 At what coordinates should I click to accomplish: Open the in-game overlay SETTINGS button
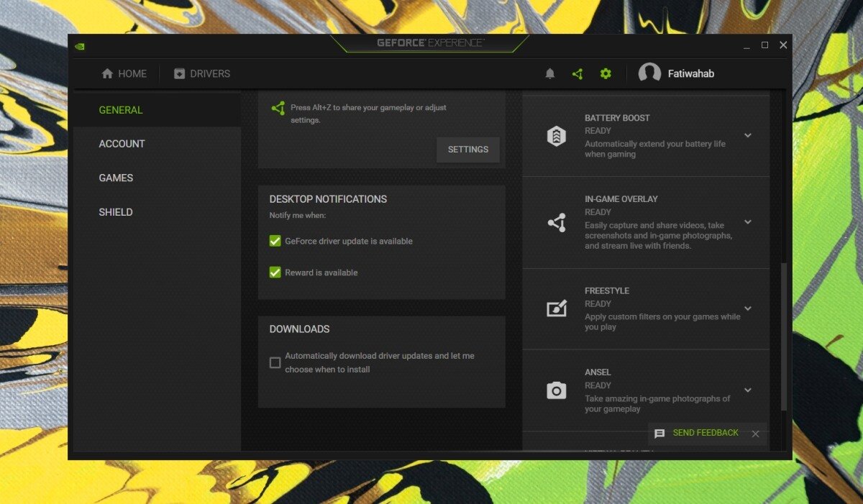pyautogui.click(x=467, y=150)
